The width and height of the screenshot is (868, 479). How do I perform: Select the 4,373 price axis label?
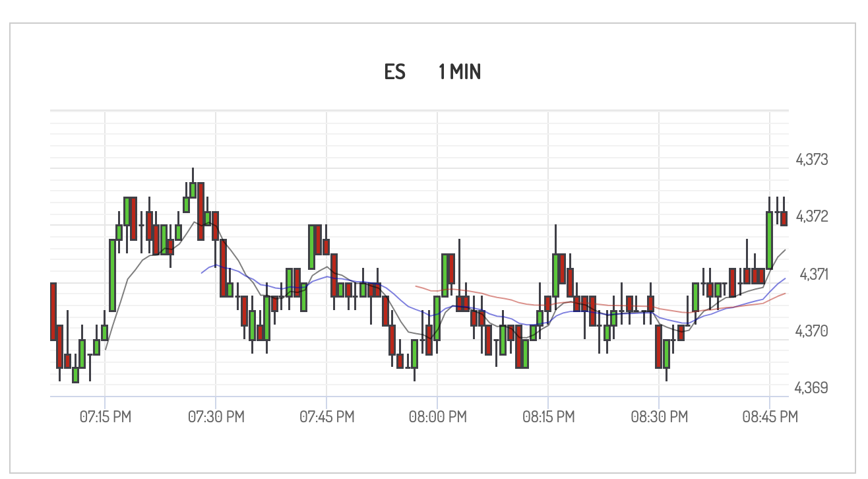[x=812, y=160]
